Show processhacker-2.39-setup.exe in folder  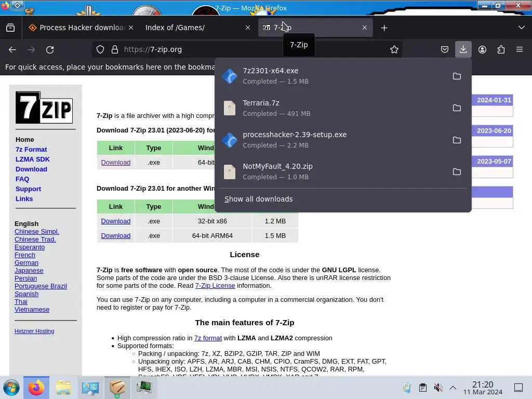coord(457,140)
